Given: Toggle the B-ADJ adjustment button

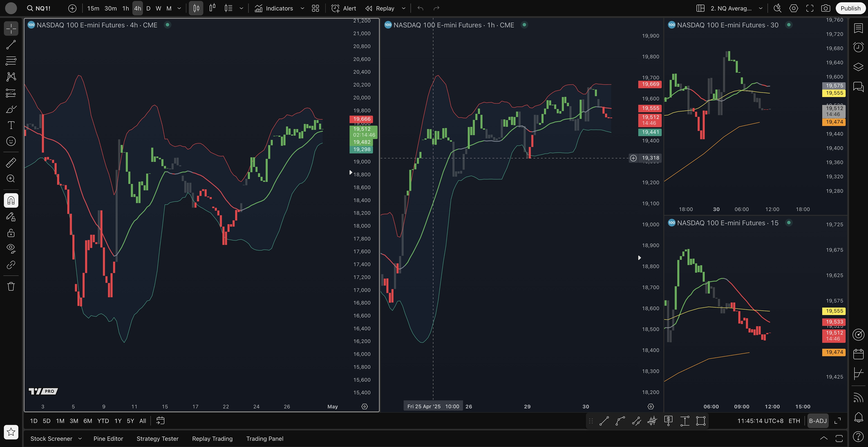Looking at the screenshot, I should 818,421.
